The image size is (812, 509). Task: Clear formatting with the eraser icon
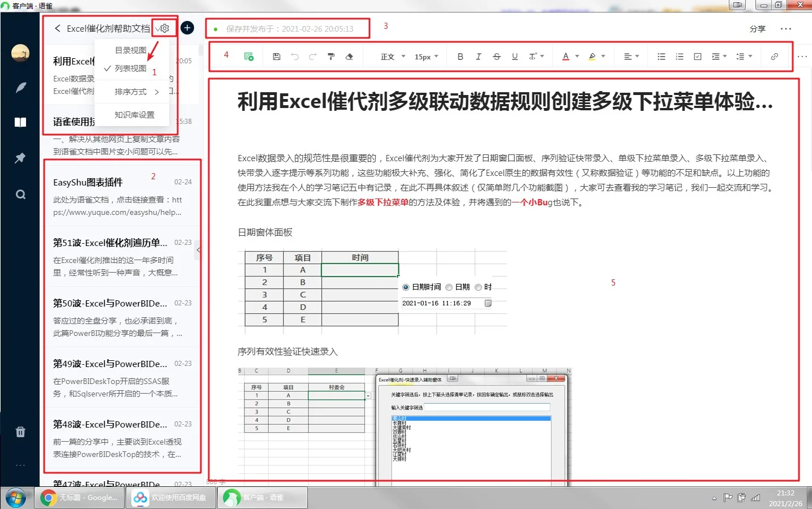[349, 57]
